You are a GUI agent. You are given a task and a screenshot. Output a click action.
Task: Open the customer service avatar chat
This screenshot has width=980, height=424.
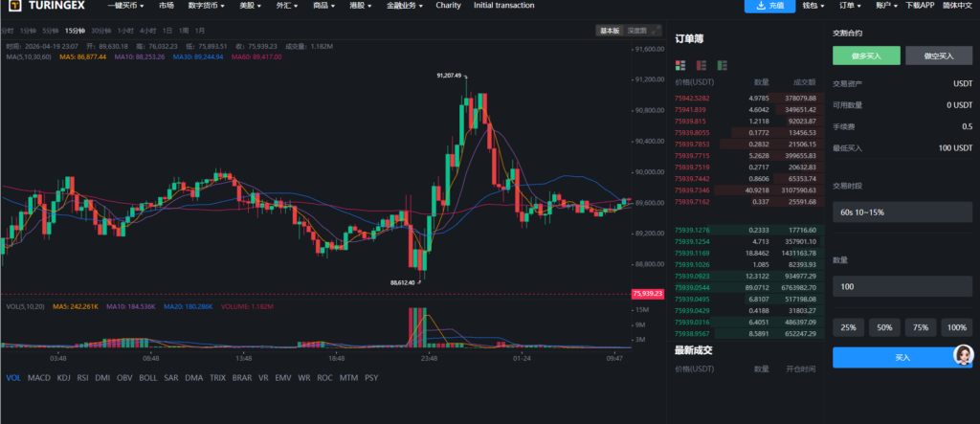(960, 356)
